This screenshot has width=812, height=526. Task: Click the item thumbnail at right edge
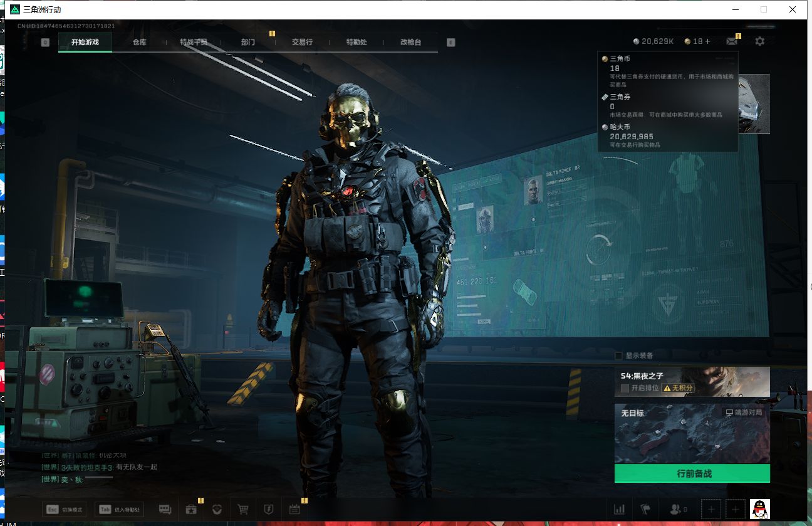click(x=754, y=104)
